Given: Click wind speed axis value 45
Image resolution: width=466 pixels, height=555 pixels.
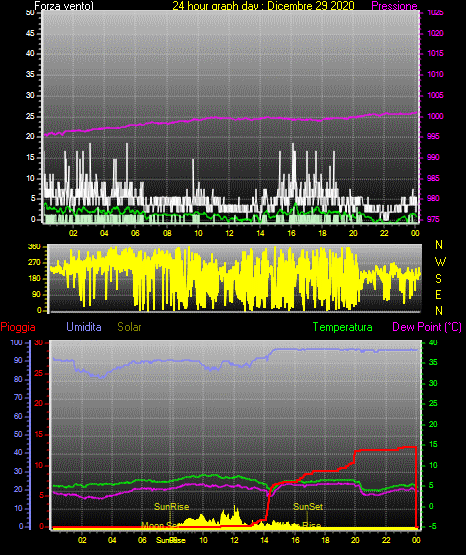Looking at the screenshot, I should pyautogui.click(x=30, y=33).
